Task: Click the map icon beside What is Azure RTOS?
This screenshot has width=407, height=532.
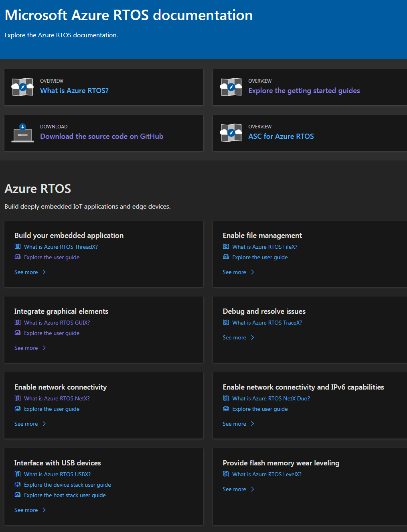Action: click(x=22, y=87)
